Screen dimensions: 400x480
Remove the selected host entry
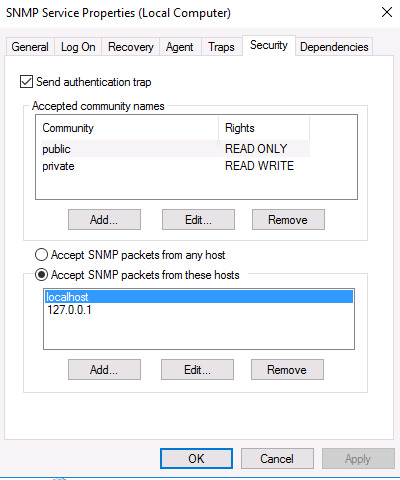[x=287, y=370]
